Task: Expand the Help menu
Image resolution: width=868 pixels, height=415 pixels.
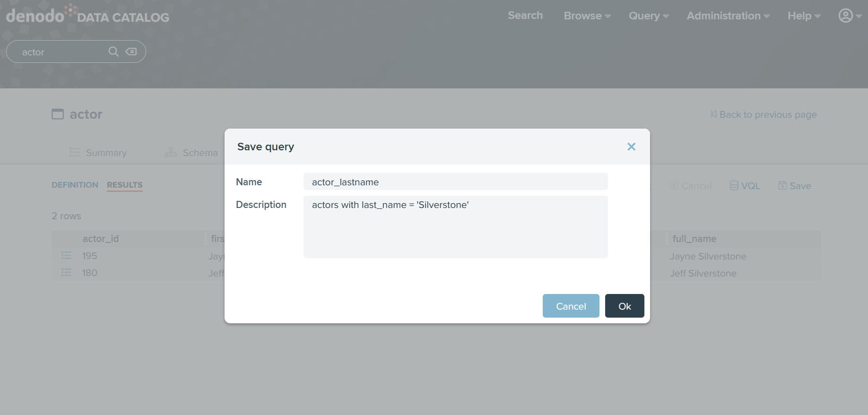Action: click(804, 16)
